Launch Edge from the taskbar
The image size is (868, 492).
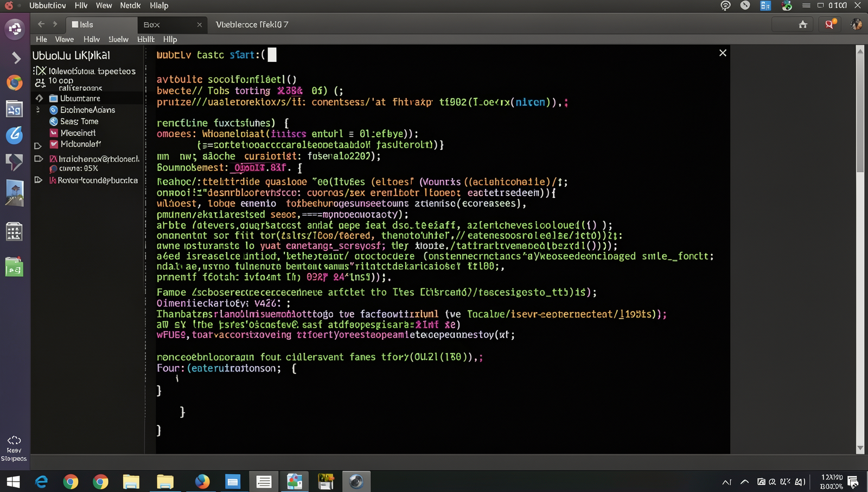[42, 482]
